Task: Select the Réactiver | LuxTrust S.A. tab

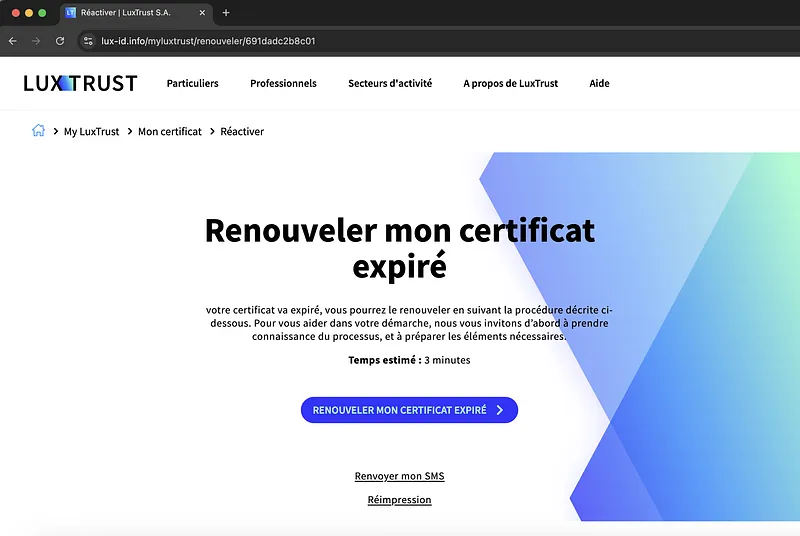Action: [136, 13]
